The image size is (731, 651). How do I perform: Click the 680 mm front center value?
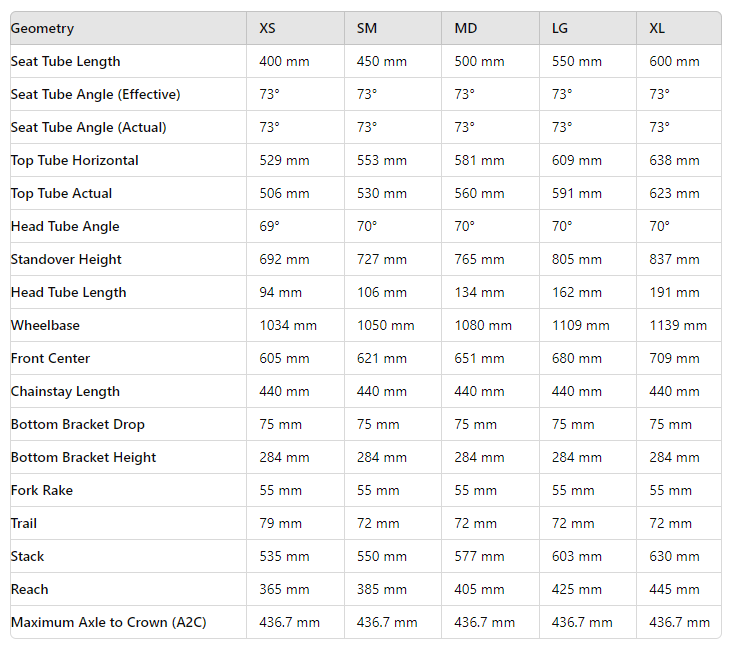[577, 358]
